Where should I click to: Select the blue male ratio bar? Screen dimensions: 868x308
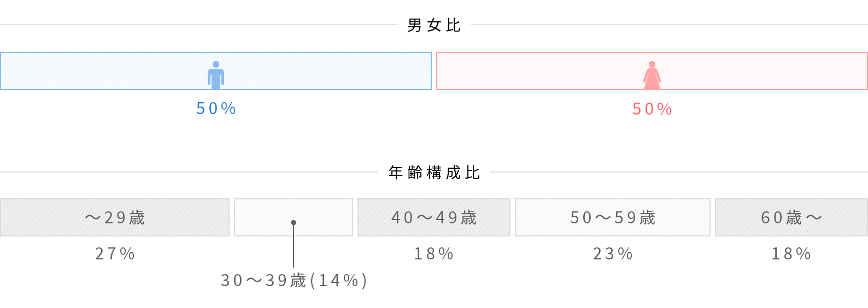(x=216, y=71)
